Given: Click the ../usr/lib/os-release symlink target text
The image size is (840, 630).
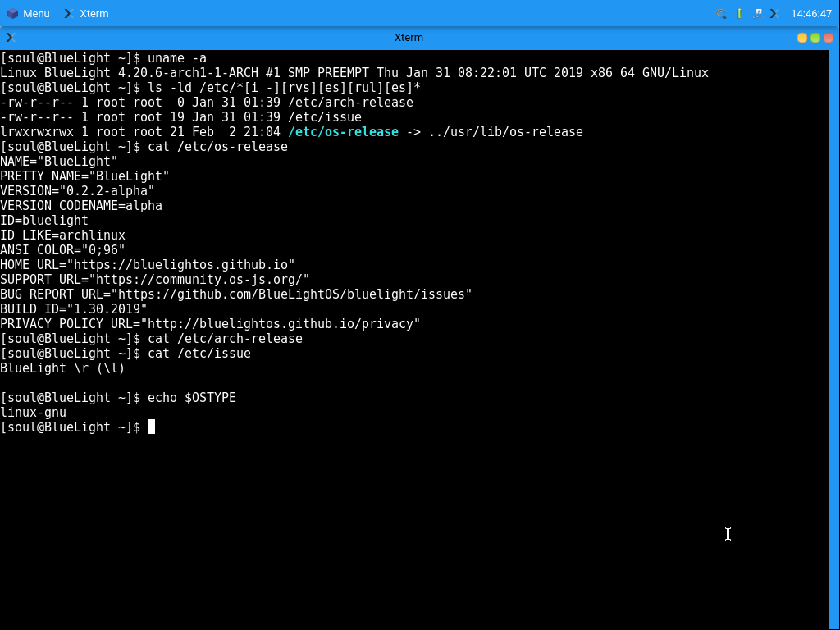Looking at the screenshot, I should (x=505, y=132).
